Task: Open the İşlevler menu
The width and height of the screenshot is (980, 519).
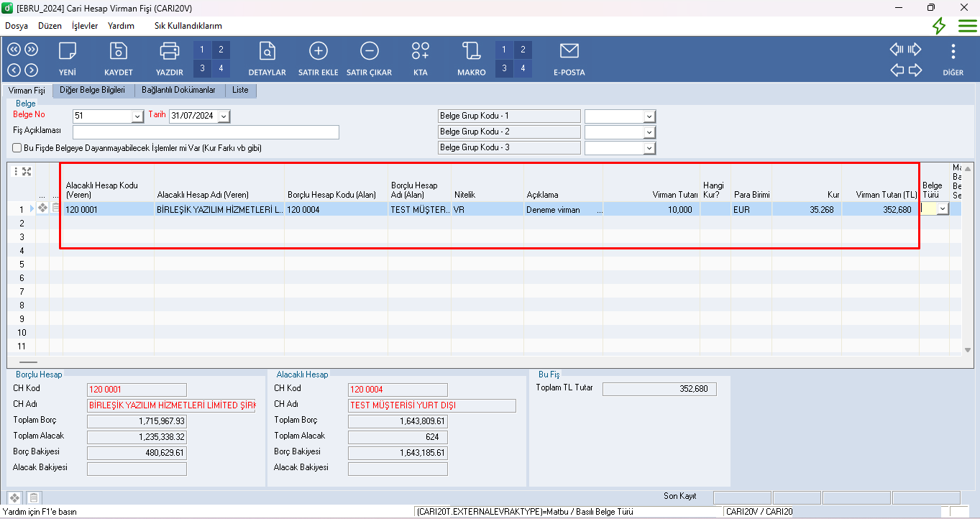Action: (x=85, y=26)
